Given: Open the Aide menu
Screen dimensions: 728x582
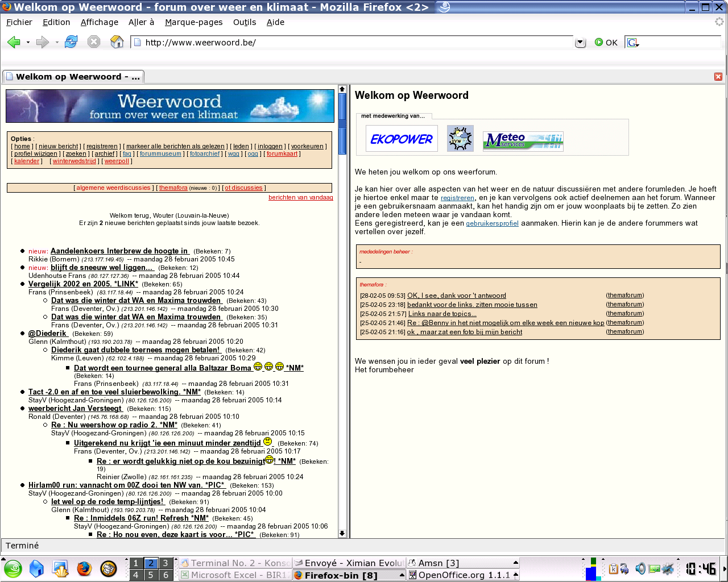Looking at the screenshot, I should tap(275, 22).
